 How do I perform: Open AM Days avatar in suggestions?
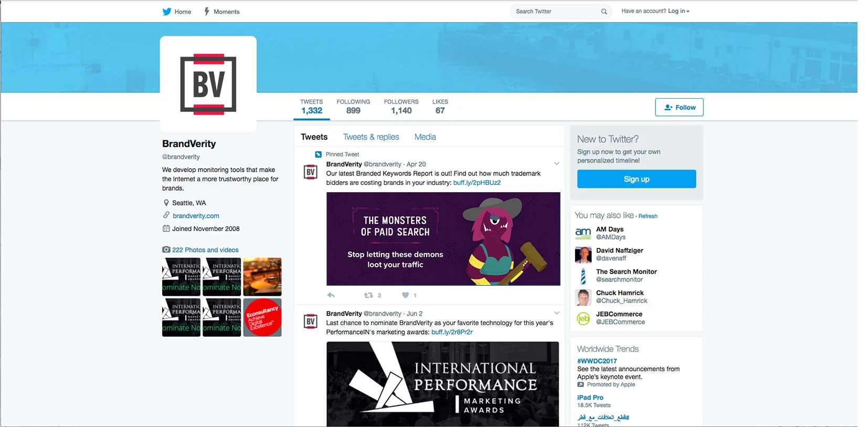click(583, 233)
